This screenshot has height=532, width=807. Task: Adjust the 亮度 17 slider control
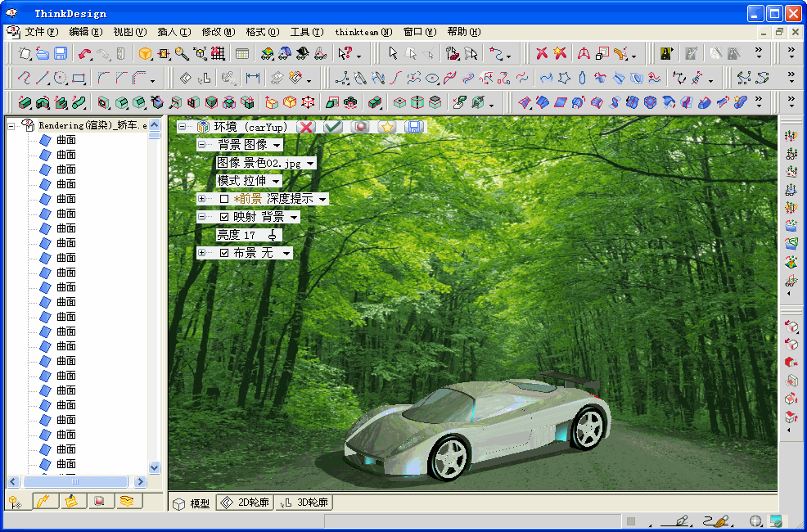pyautogui.click(x=272, y=235)
